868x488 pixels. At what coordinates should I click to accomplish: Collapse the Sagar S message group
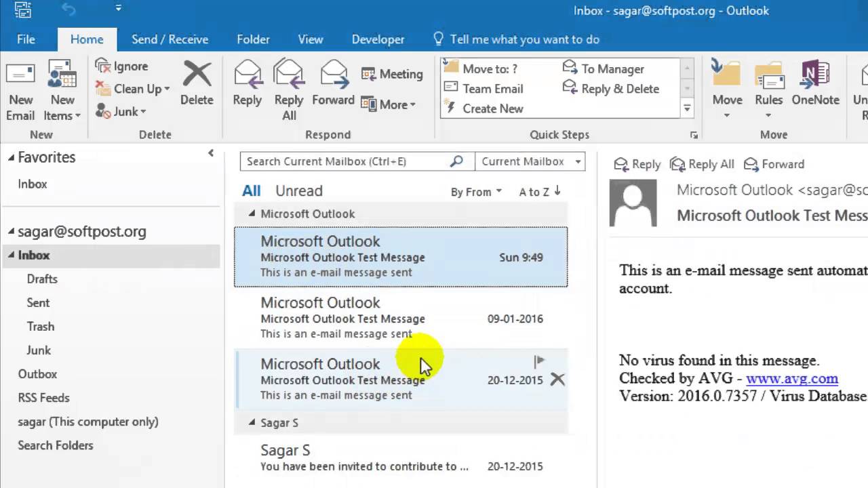[x=252, y=422]
